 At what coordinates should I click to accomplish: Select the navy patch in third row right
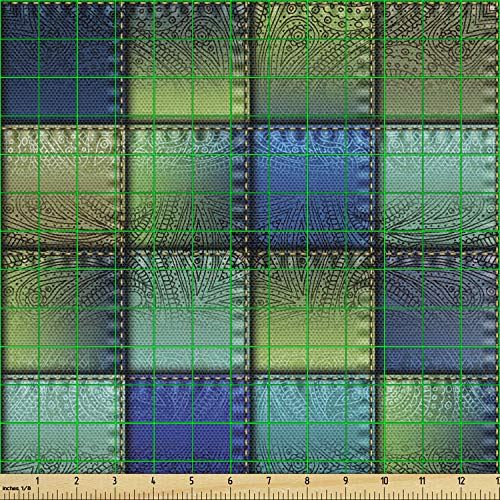(438, 310)
